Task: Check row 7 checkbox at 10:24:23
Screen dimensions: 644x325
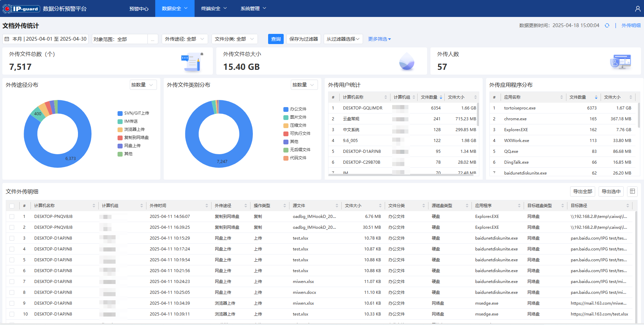Action: [12, 282]
